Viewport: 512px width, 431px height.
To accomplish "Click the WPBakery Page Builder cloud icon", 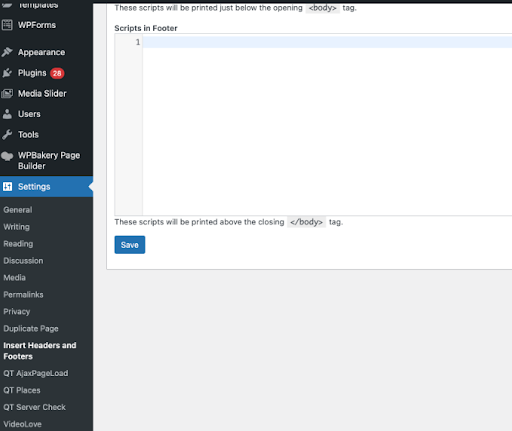I will [7, 156].
